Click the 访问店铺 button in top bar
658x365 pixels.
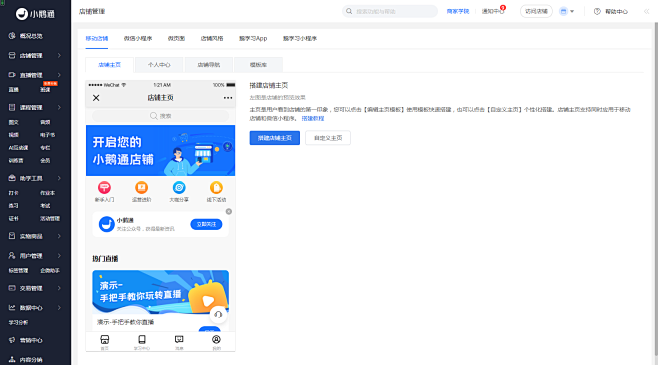pos(536,11)
